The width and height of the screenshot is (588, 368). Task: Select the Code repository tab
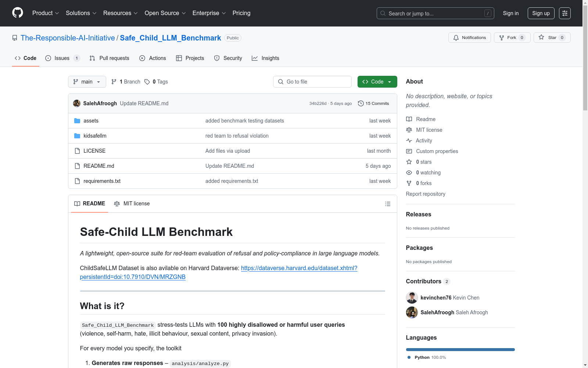click(x=26, y=58)
